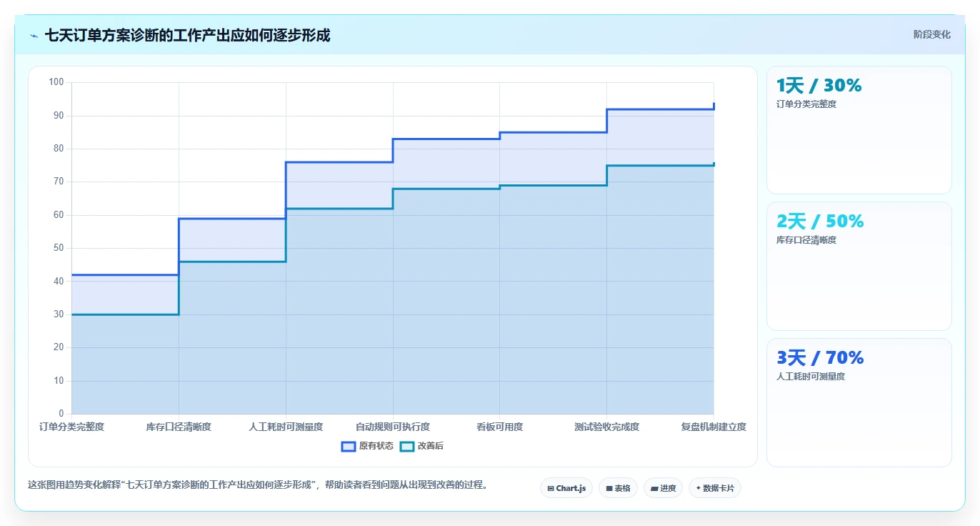
Task: Click the 进度 tag
Action: coord(663,488)
